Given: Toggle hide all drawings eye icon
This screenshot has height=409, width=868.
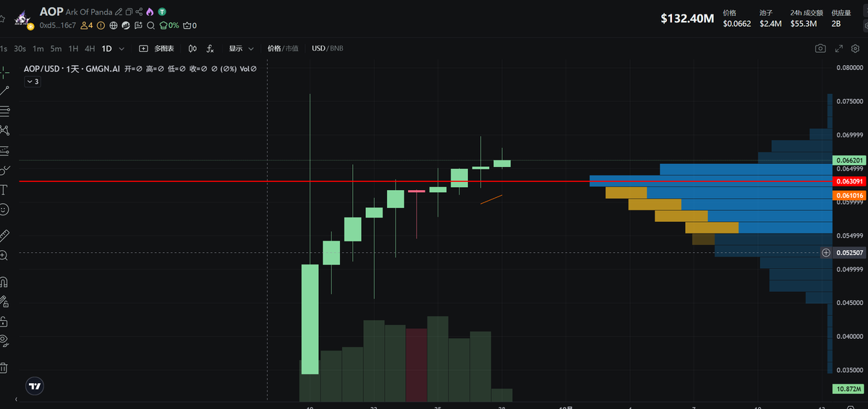Looking at the screenshot, I should click(4, 340).
